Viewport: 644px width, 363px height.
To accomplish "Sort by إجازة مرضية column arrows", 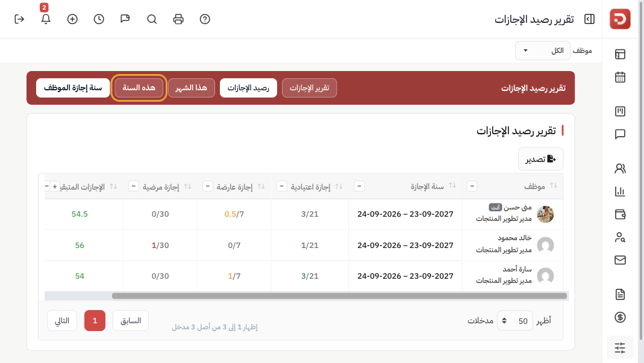I will click(188, 187).
